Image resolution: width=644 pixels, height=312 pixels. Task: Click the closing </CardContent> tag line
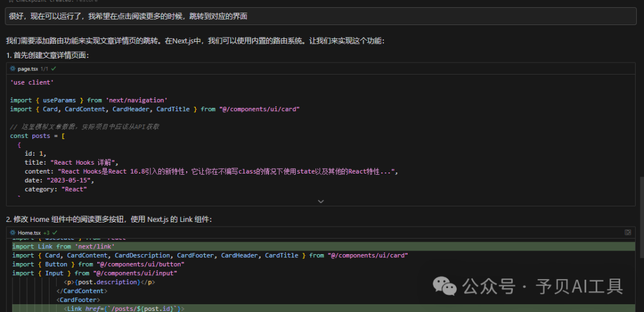click(82, 291)
